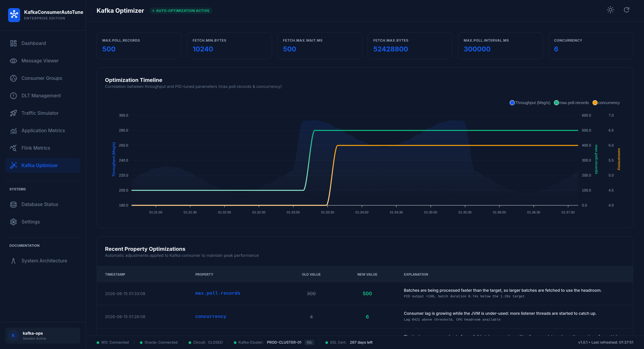The height and width of the screenshot is (349, 644).
Task: Click the DLT Management alert icon
Action: [x=13, y=96]
